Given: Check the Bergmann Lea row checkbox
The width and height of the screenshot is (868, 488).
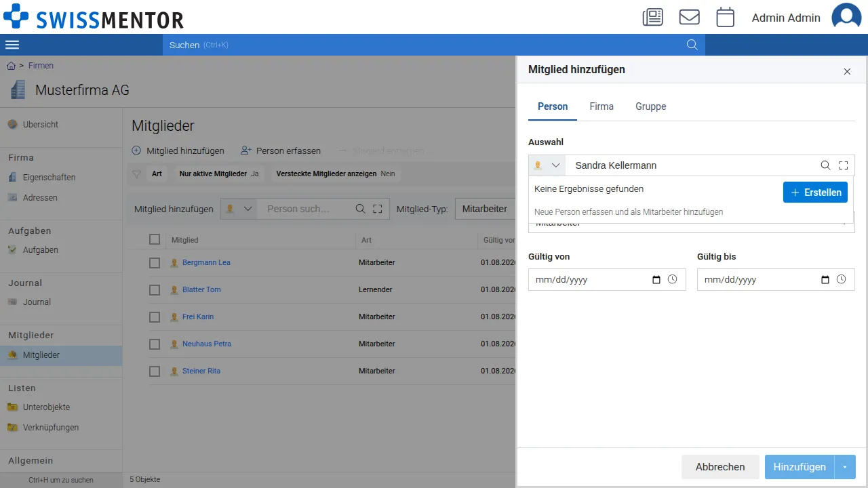Looking at the screenshot, I should (x=155, y=262).
